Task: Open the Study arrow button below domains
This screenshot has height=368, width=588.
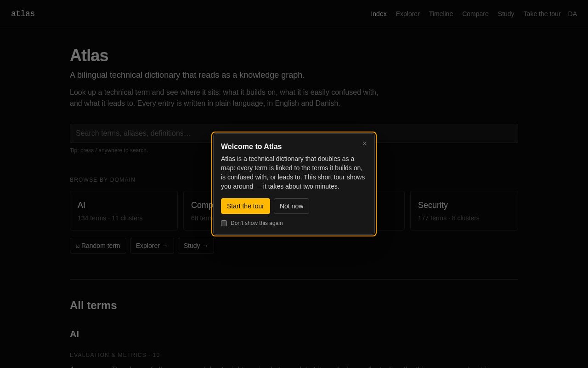Action: point(196,246)
